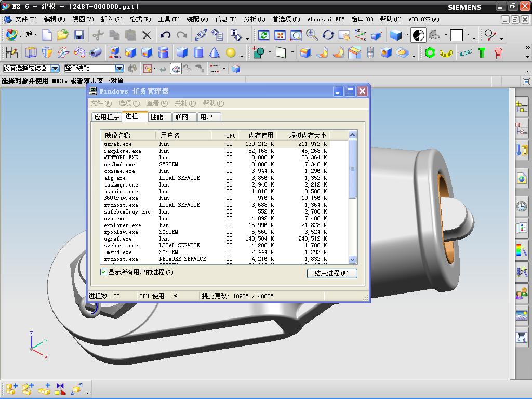
Task: Click the green hex nut icon
Action: 430,52
